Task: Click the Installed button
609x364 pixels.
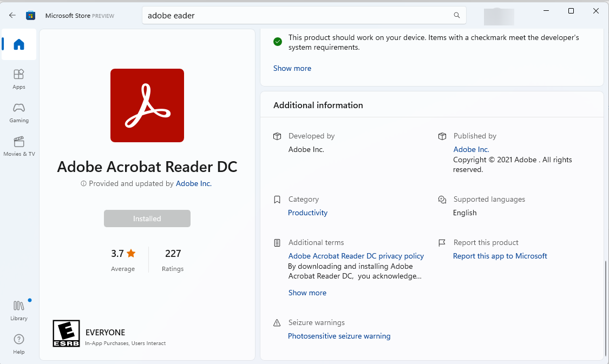Action: 147,219
